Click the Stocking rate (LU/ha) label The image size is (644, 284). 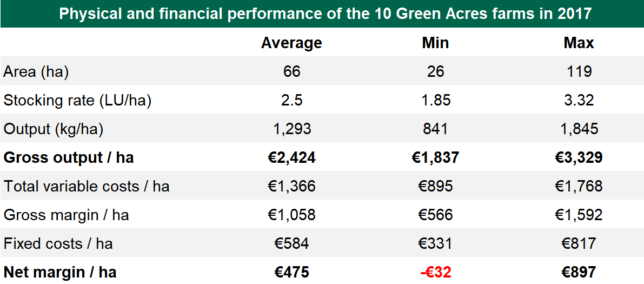77,101
